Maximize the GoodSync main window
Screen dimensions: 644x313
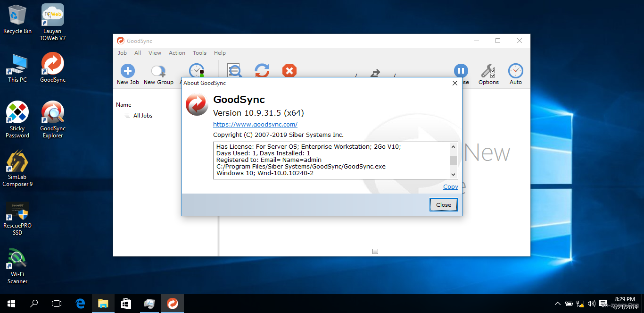pos(498,41)
